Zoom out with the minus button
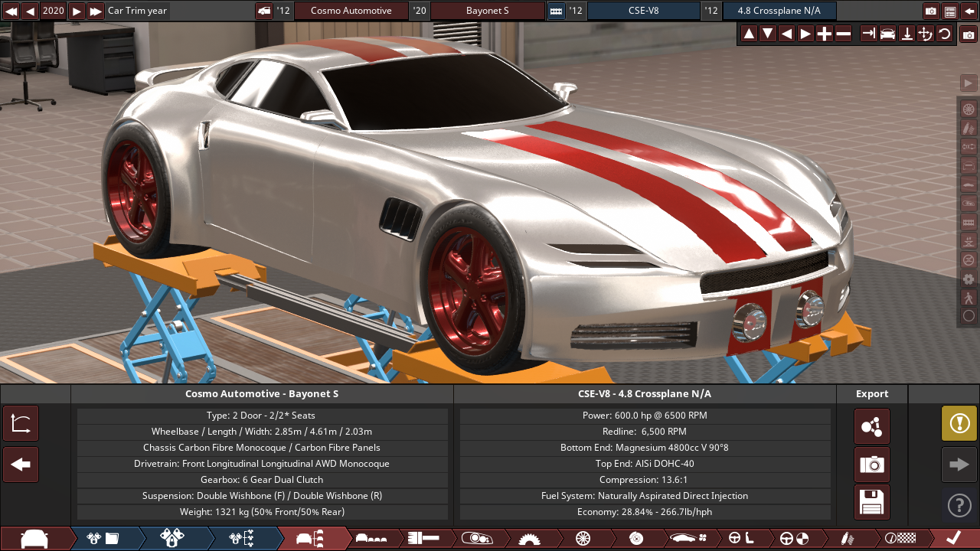The height and width of the screenshot is (551, 980). coord(843,34)
